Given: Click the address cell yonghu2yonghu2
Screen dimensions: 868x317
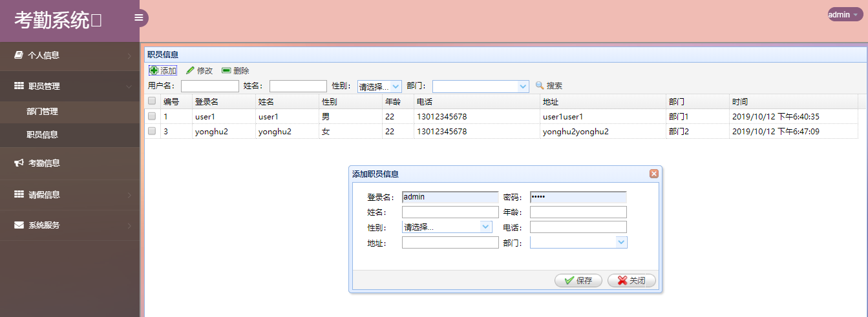Looking at the screenshot, I should click(x=604, y=132).
